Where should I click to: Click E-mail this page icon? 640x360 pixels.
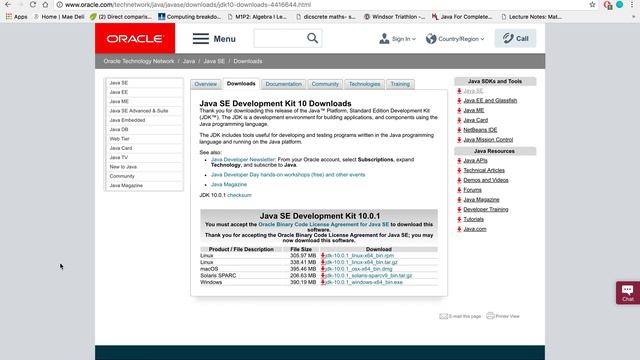444,316
